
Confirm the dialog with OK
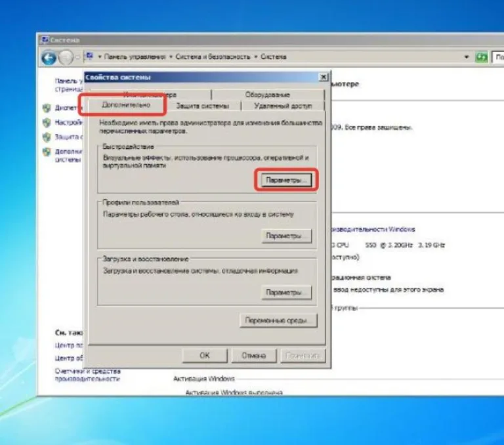click(x=205, y=356)
